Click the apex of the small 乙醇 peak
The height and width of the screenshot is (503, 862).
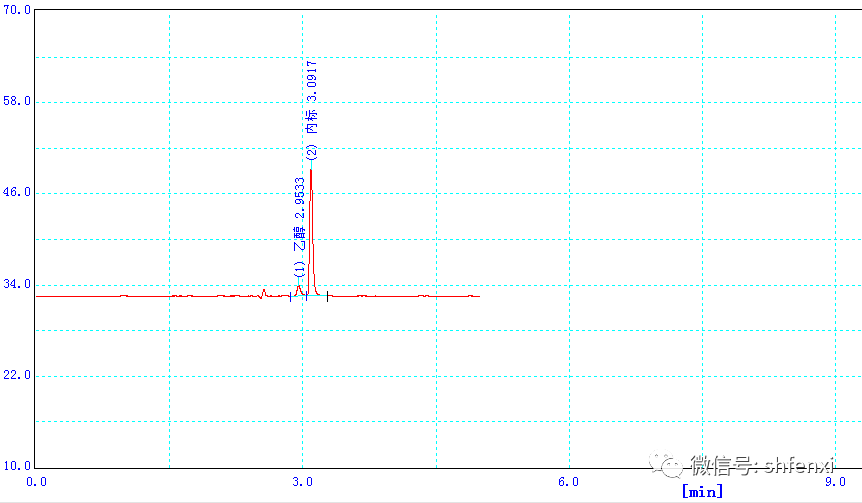pyautogui.click(x=298, y=287)
